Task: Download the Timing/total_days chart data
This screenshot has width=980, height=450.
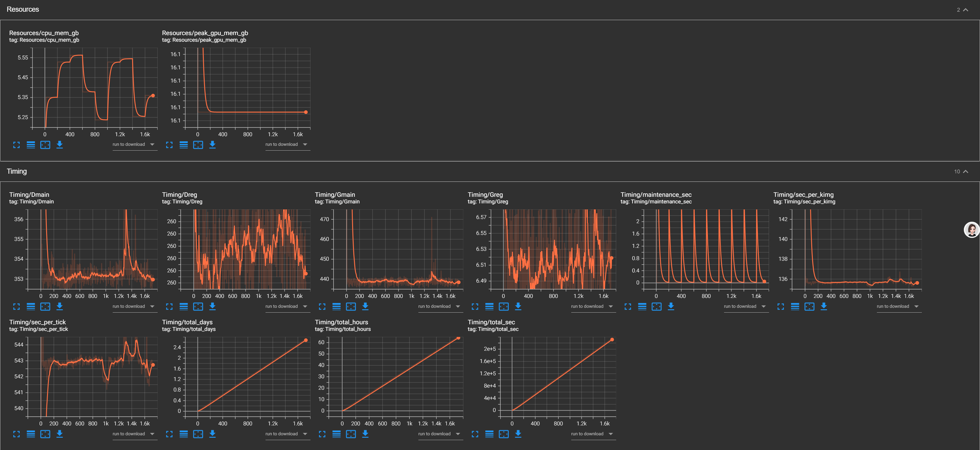Action: (213, 434)
